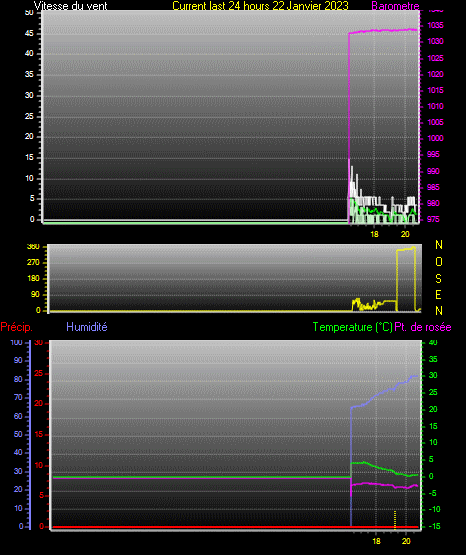466x555 pixels.
Task: Click the 45 wind speed axis label
Action: (x=29, y=34)
